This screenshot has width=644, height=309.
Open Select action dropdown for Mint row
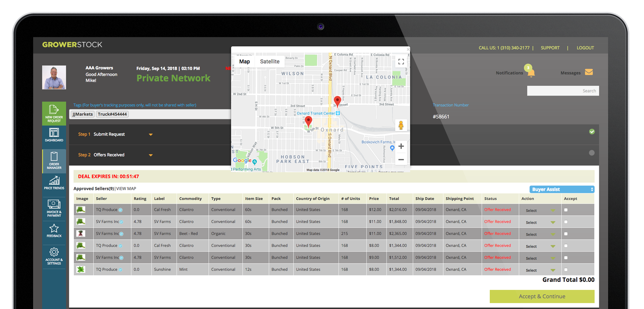pyautogui.click(x=540, y=270)
